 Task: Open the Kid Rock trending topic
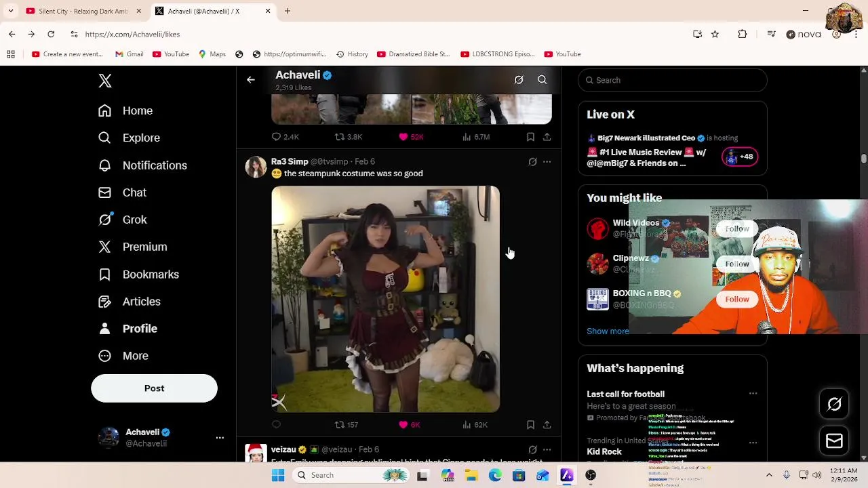pos(604,451)
